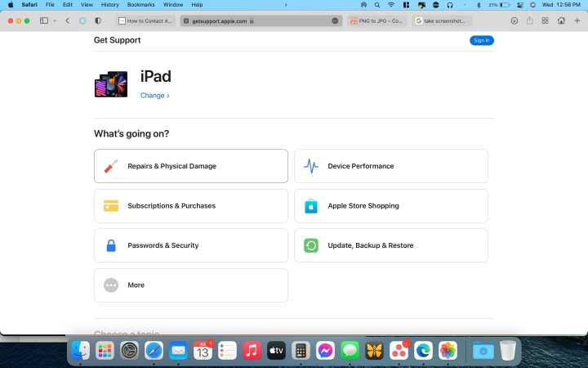Viewport: 588px width, 368px height.
Task: Expand the sidebar tab group dropdown arrow
Action: pyautogui.click(x=55, y=21)
